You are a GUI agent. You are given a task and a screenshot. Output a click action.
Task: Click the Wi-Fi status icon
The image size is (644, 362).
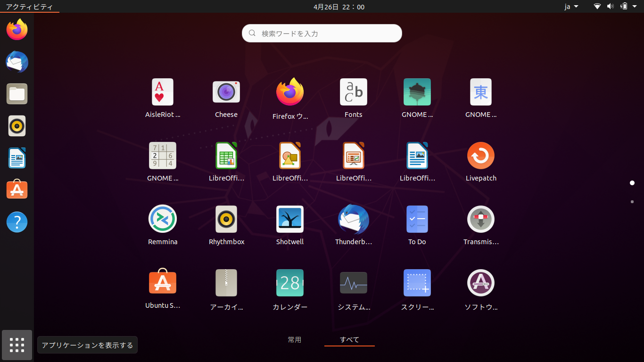[597, 7]
